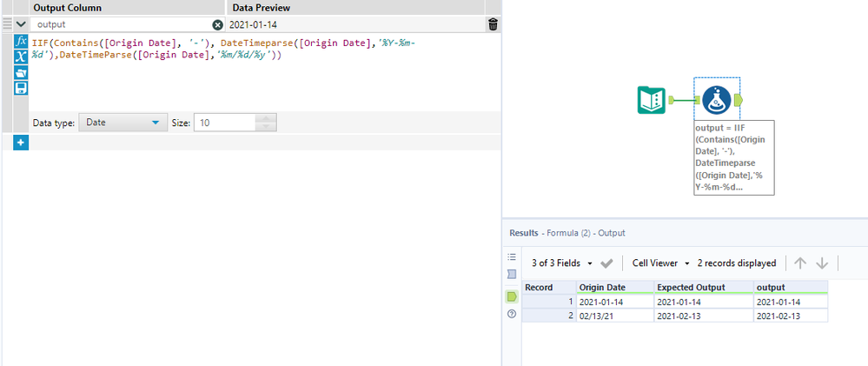Open the Data type dropdown

click(x=123, y=123)
